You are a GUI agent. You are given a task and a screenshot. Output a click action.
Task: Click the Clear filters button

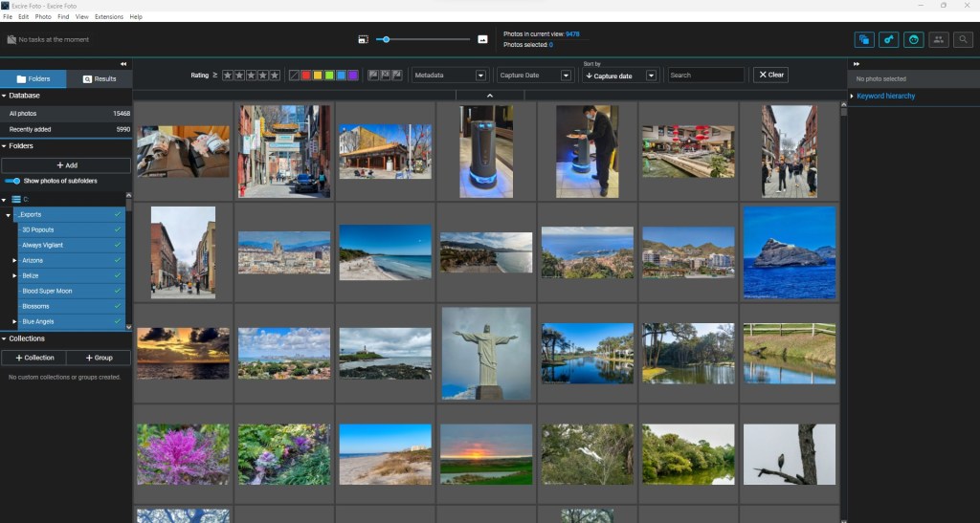tap(769, 75)
